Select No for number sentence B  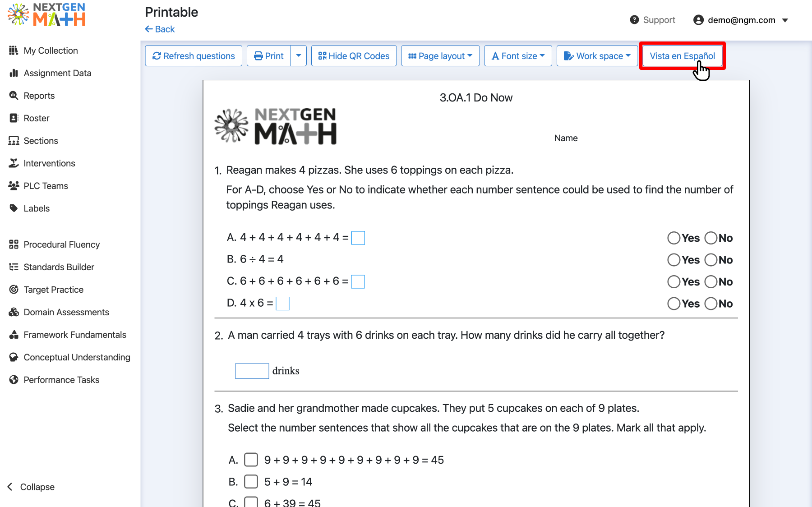click(x=711, y=260)
